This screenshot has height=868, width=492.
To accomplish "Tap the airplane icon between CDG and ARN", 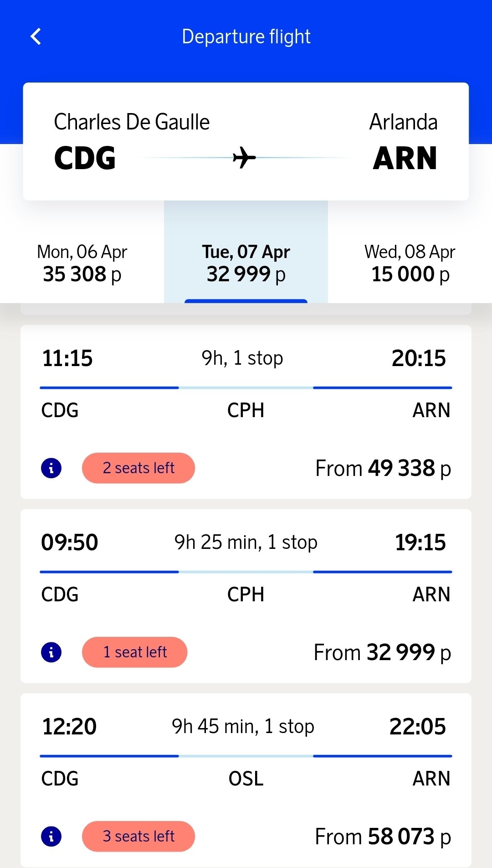I will pos(244,158).
